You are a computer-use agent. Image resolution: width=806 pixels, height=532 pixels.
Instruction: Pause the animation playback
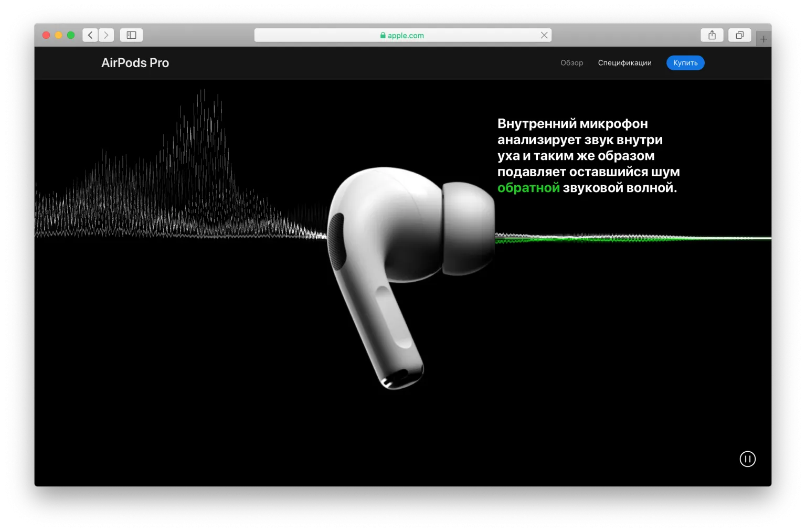(x=747, y=459)
